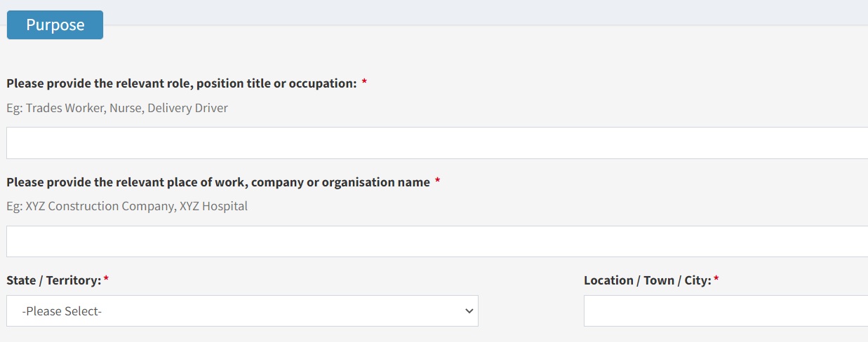Click the required asterisk next to State / Territory
Screen dimensions: 868x342
(106, 279)
